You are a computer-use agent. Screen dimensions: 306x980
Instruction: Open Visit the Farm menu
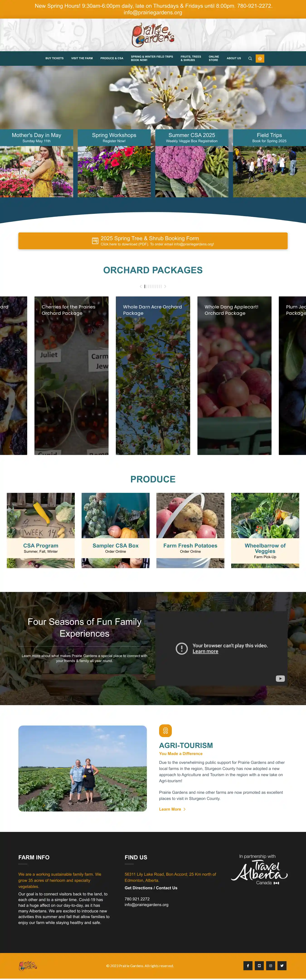pos(82,59)
